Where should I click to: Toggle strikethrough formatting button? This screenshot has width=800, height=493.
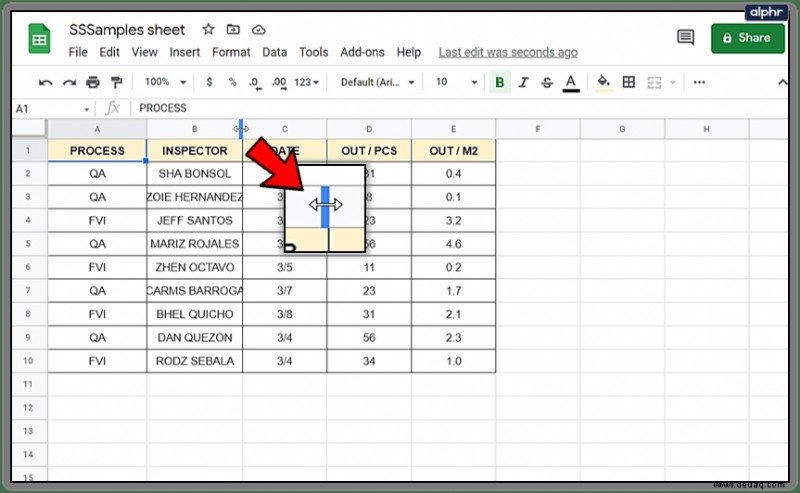[547, 82]
